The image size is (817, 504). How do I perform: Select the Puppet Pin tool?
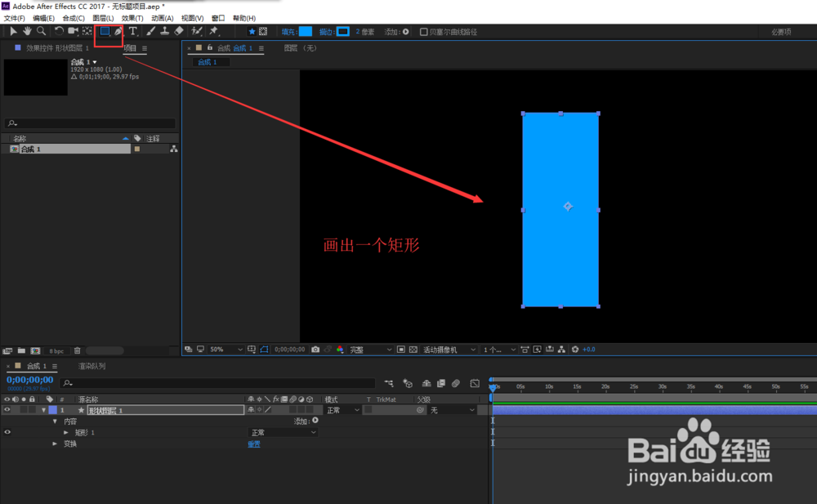[213, 31]
